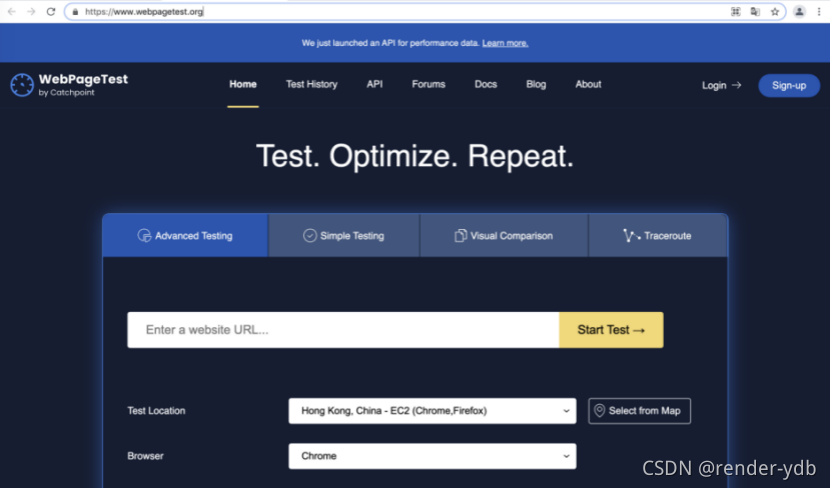Open the Docs navigation item
The width and height of the screenshot is (832, 490).
[486, 84]
